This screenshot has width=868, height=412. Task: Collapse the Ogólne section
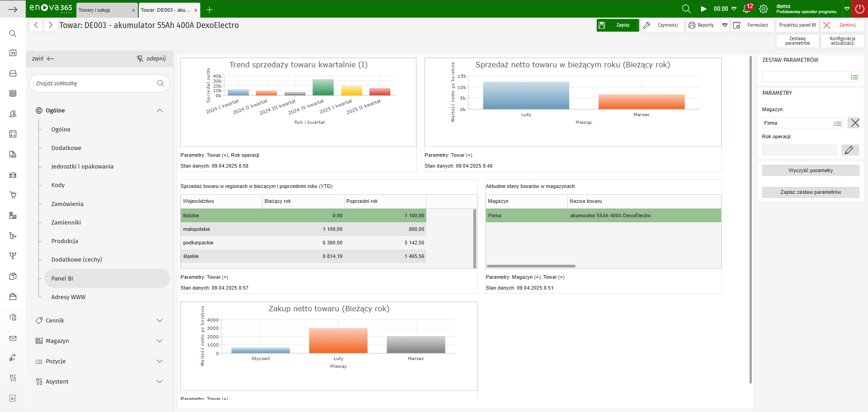(160, 111)
